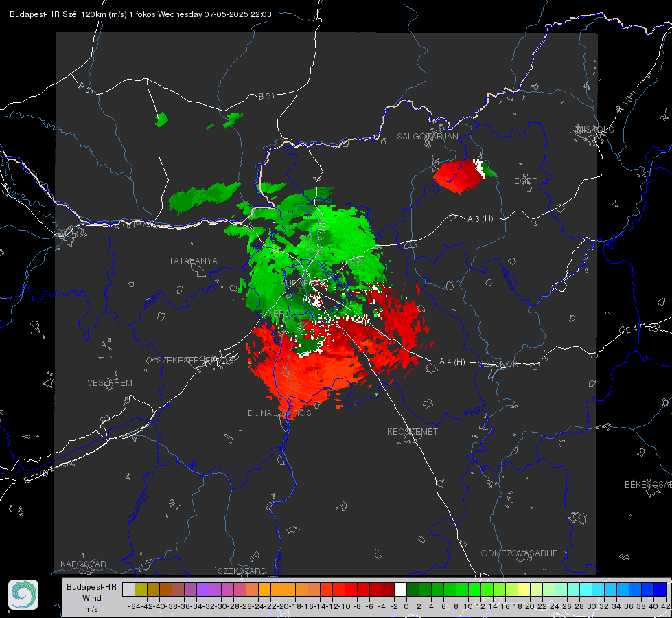
Task: Click the radar title with date 07-05-2025 22:03
Action: click(x=141, y=14)
